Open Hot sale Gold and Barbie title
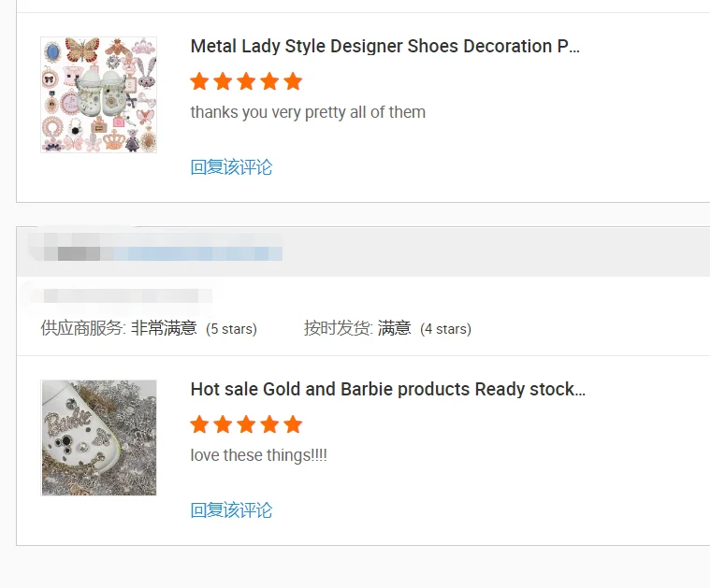 coord(387,389)
